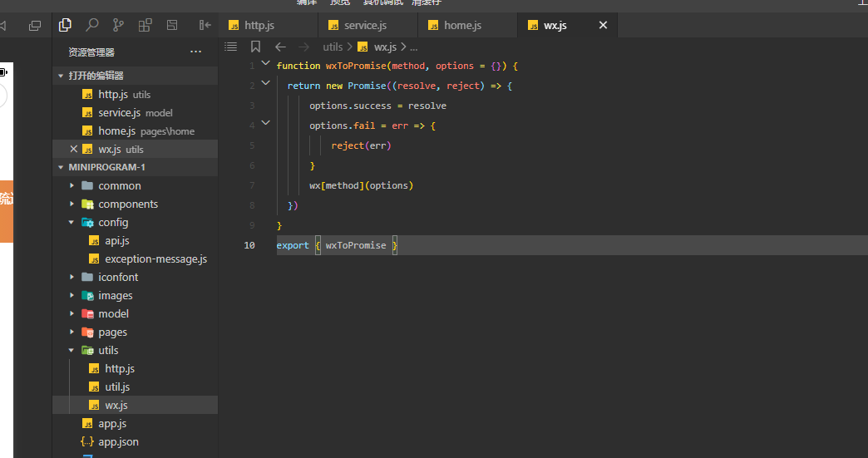Close the wx.js editor tab

tap(603, 25)
